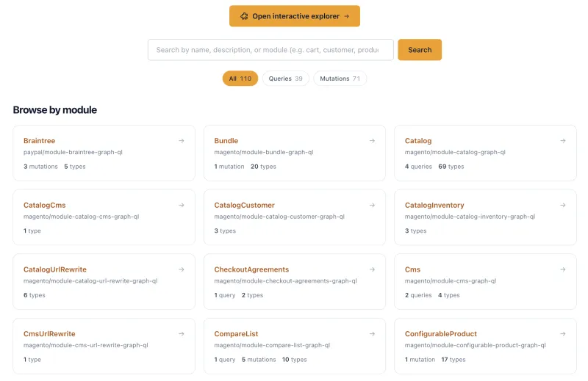Click the arrow icon on CatalogCms card
This screenshot has width=588, height=381.
182,206
